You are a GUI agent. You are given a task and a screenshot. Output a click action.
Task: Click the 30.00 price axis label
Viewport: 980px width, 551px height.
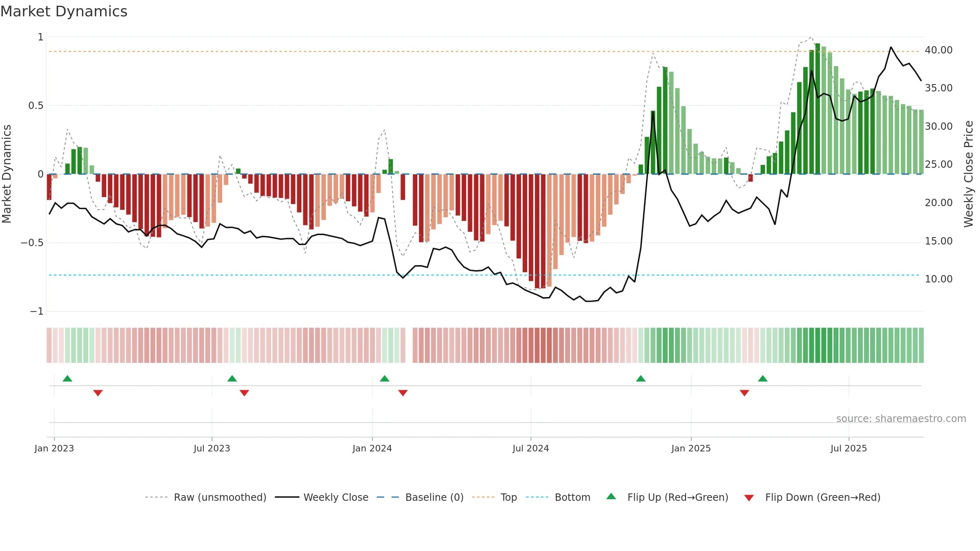939,126
